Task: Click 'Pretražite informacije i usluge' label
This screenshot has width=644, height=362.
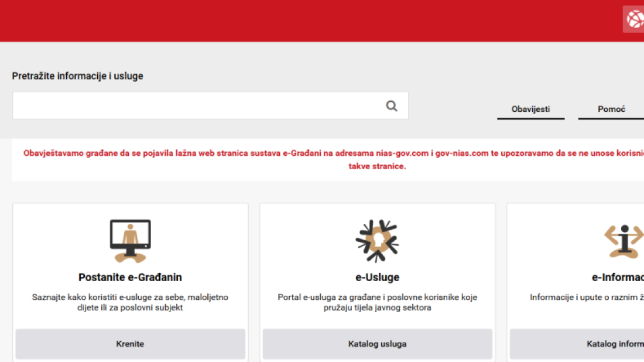Action: point(78,76)
